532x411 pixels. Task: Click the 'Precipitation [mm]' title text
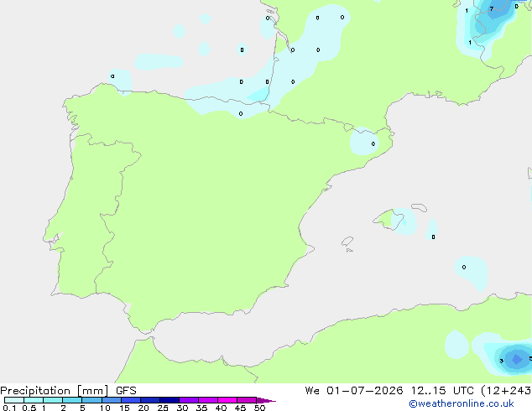(55, 391)
